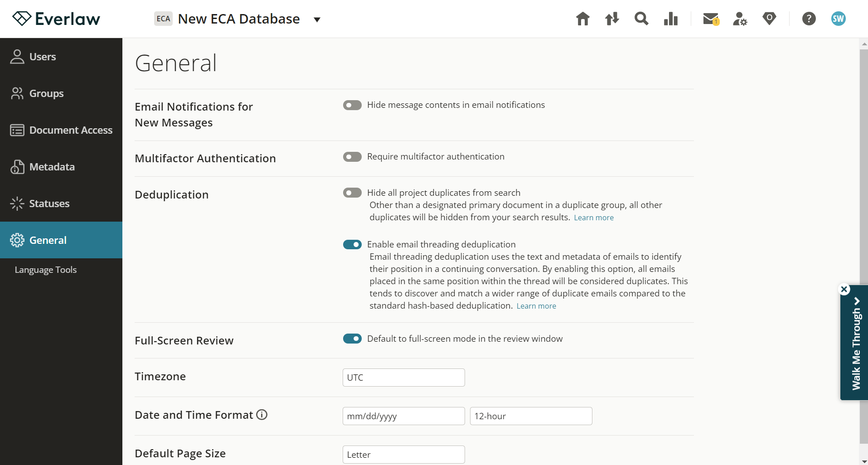Toggle Hide all project duplicates from search
This screenshot has height=465, width=868.
click(352, 193)
